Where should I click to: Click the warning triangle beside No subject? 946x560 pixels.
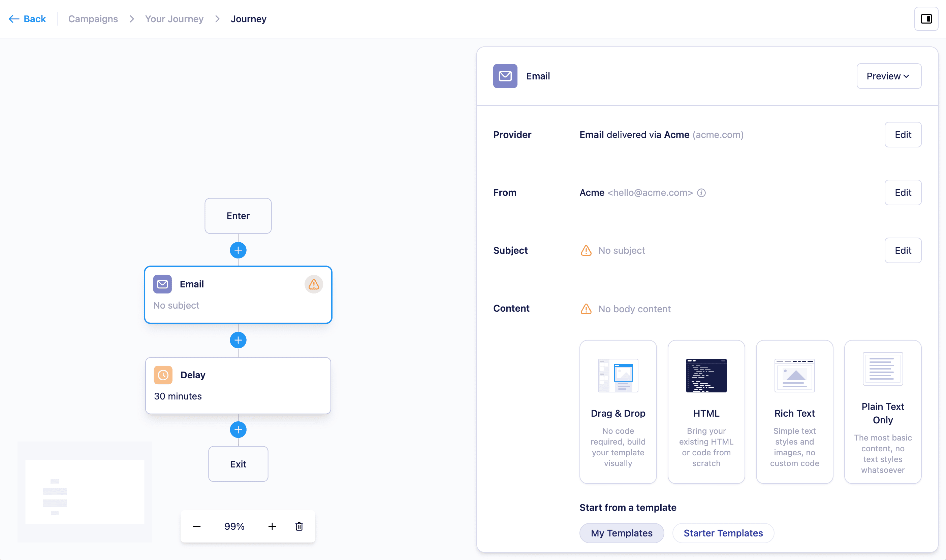(586, 250)
